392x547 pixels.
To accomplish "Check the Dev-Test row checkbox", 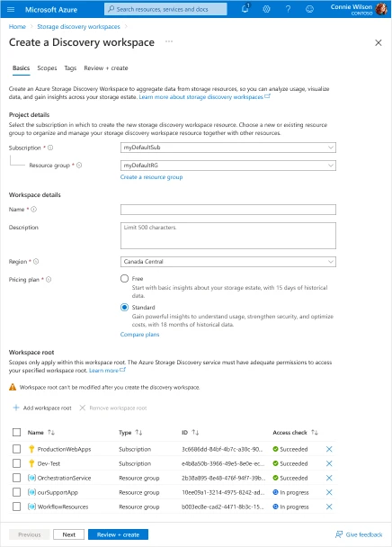I will click(x=16, y=463).
